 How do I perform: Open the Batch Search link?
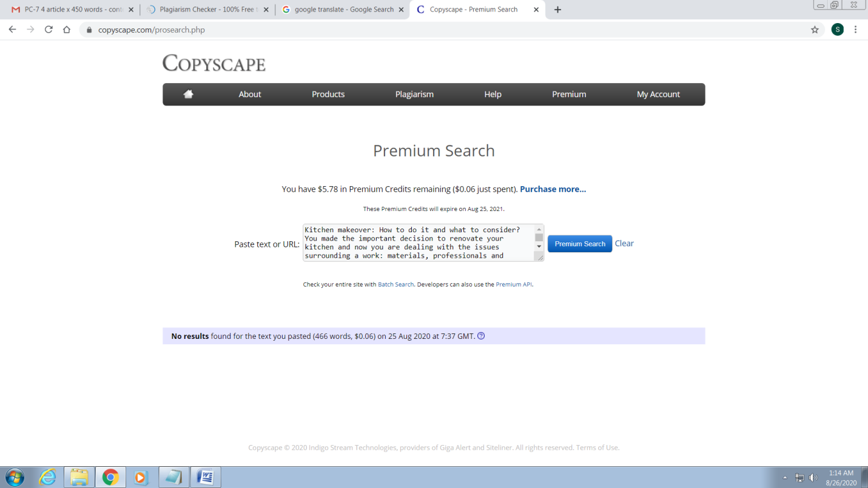click(395, 284)
